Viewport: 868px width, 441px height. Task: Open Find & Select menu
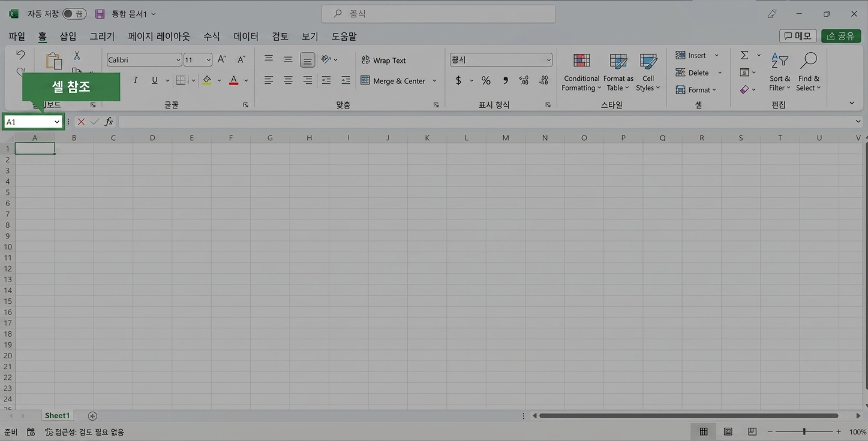(x=809, y=72)
